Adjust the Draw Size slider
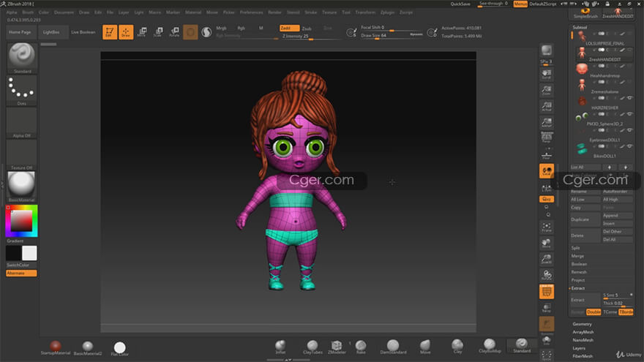Screen dimensions: 644x362 392,36
